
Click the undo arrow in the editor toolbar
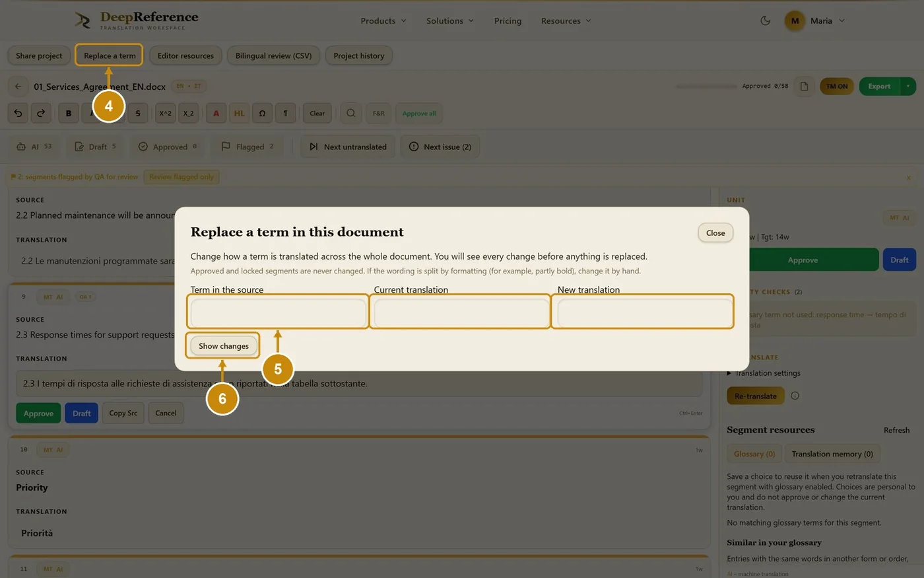[18, 113]
